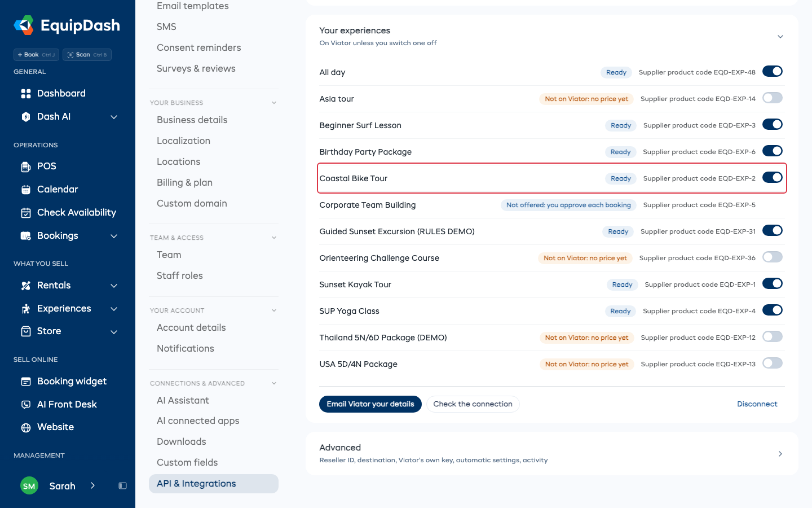Click the Notifications settings item
812x508 pixels.
click(186, 348)
